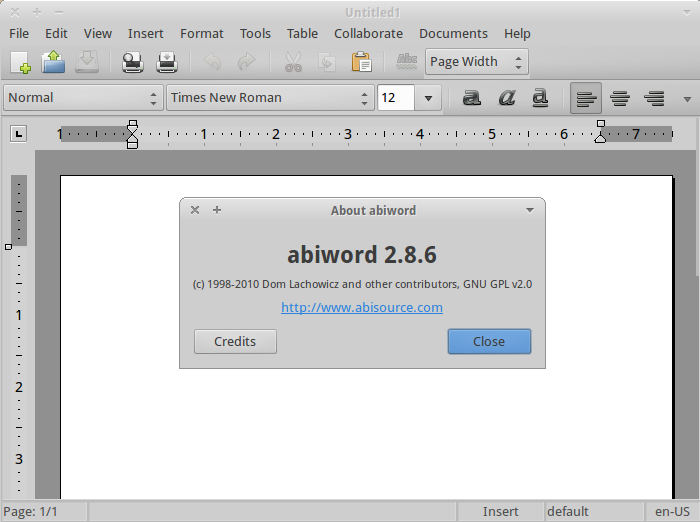Click the top margin marker on vertical ruler
Viewport: 700px width, 522px height.
(x=8, y=246)
